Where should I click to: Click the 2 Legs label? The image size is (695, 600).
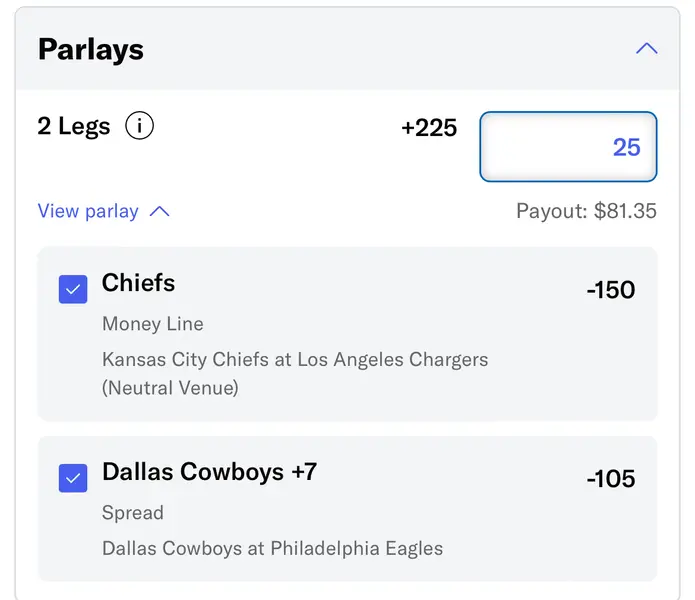pos(74,127)
